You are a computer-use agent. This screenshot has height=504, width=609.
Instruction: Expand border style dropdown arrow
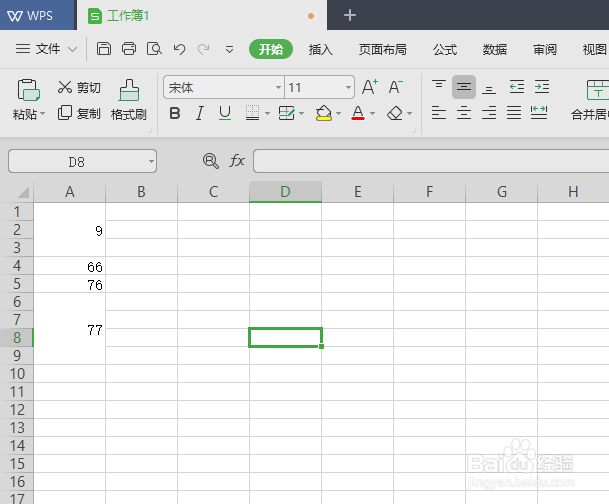click(267, 114)
